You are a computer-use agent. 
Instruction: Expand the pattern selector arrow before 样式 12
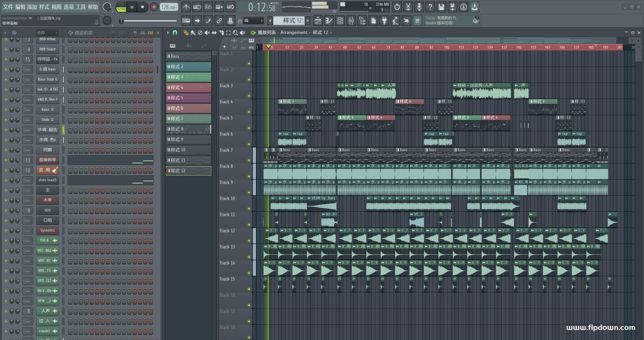click(x=270, y=21)
